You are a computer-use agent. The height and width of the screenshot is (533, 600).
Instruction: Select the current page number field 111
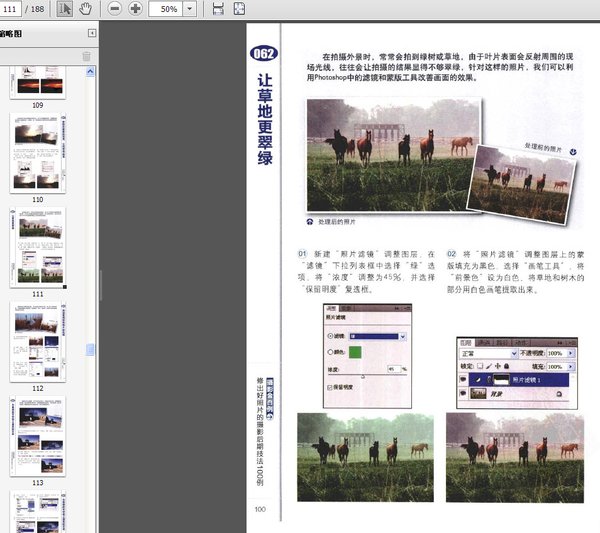pyautogui.click(x=10, y=8)
